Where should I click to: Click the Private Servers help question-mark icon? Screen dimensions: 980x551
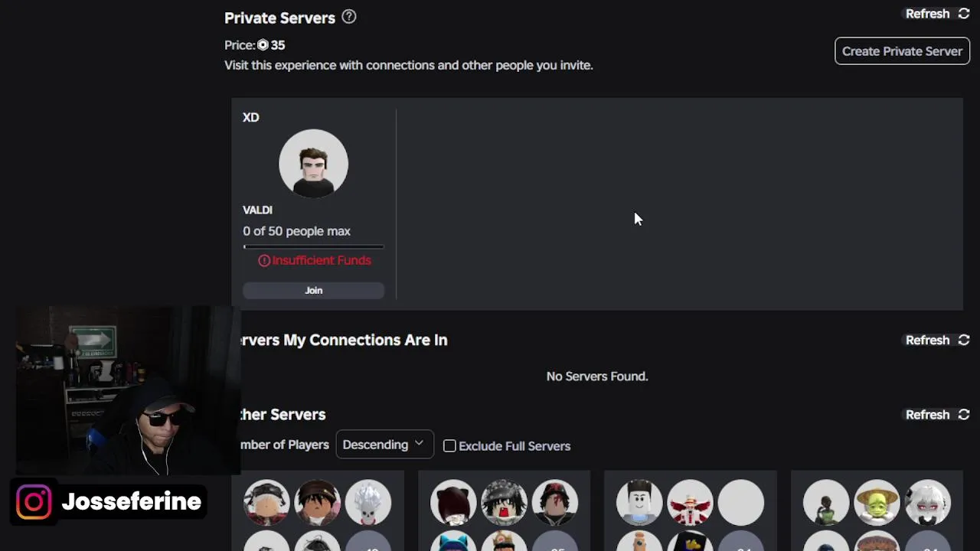[x=349, y=17]
